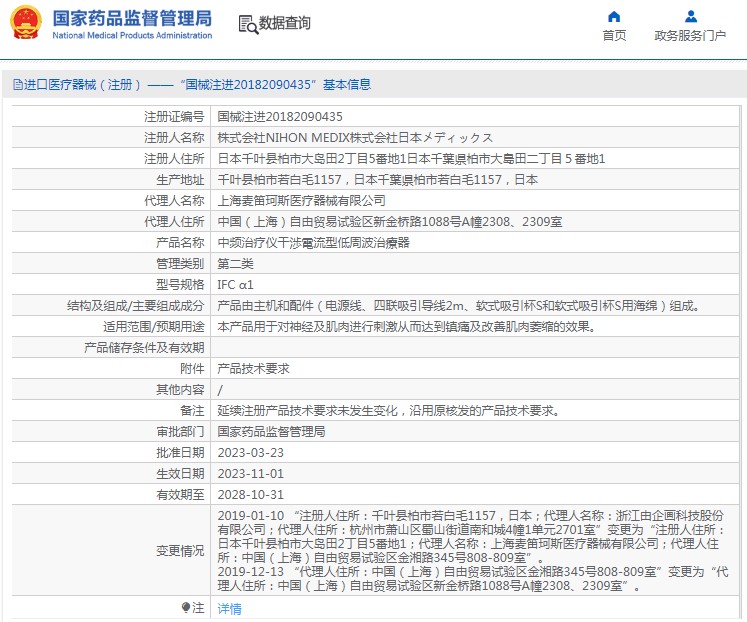
Task: Click the document icon before 进口医疗器械
Action: (x=18, y=85)
